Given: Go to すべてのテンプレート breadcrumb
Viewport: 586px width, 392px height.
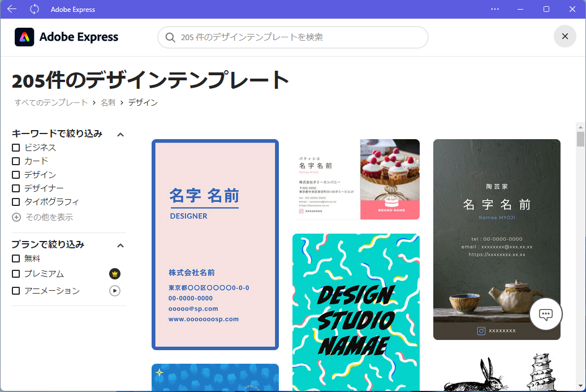Looking at the screenshot, I should 51,102.
